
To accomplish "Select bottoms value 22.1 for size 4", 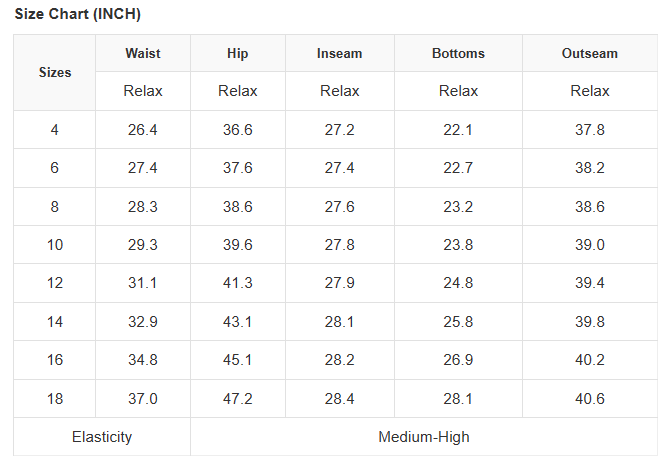I will click(x=458, y=130).
